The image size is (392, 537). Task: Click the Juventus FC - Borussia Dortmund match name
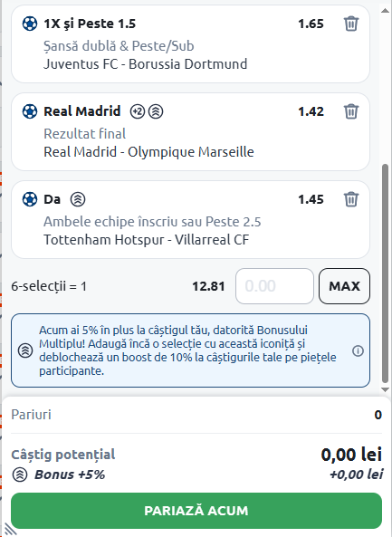click(x=145, y=64)
